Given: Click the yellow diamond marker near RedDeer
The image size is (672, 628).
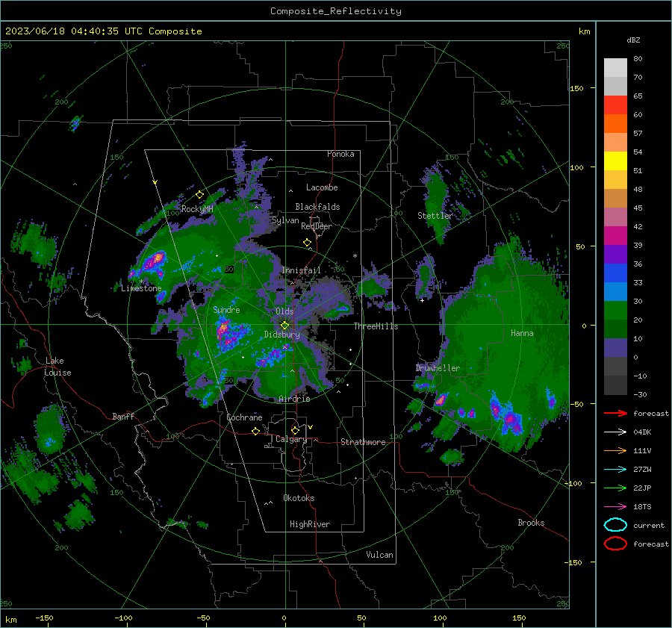Looking at the screenshot, I should tap(307, 243).
